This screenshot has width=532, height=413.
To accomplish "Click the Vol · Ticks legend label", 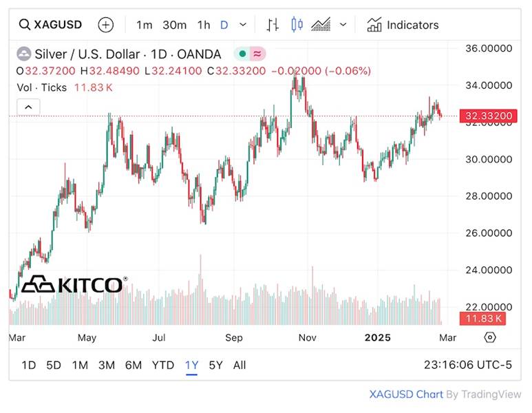I will pyautogui.click(x=41, y=87).
